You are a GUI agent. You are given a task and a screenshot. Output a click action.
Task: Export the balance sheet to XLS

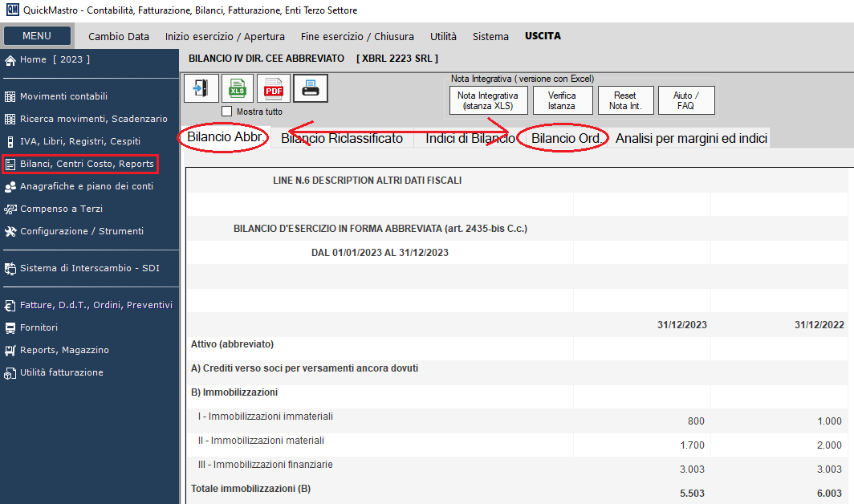tap(237, 88)
